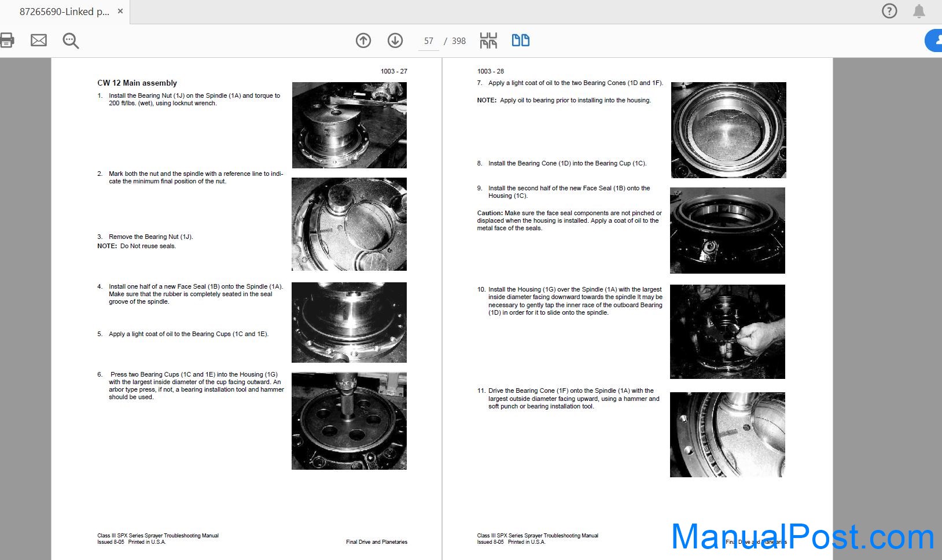
Task: Click the heading 'CW 12 Main assembly'
Action: [137, 83]
